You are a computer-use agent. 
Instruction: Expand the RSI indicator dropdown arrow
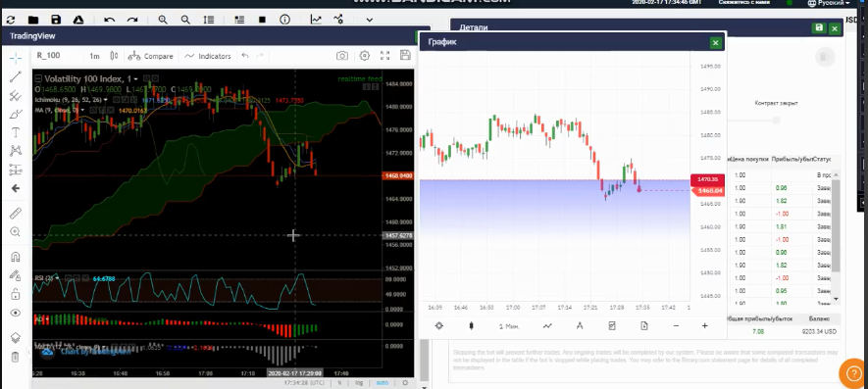57,278
